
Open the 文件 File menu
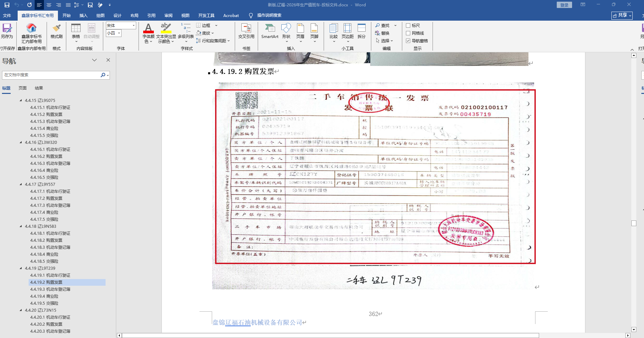click(7, 15)
